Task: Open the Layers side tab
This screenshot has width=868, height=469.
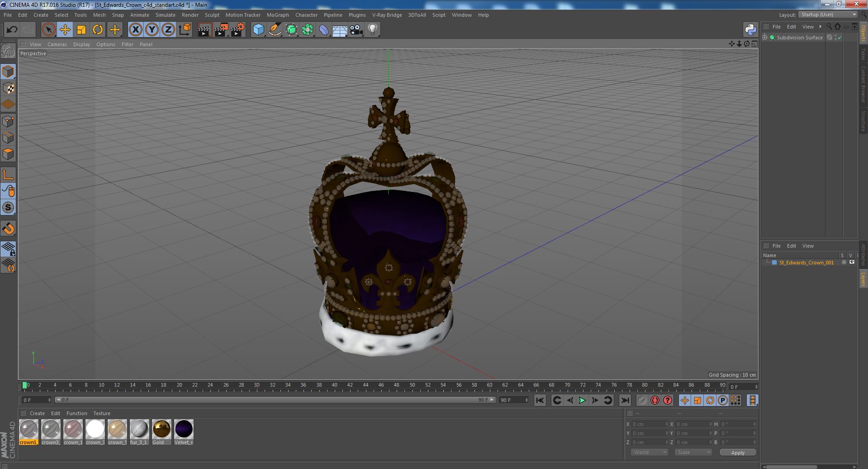Action: tap(863, 279)
